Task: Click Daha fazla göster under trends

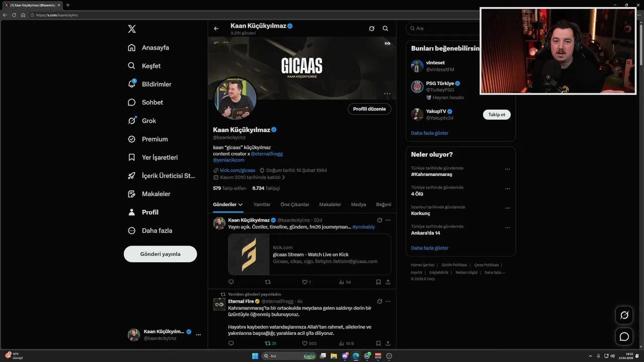Action: 430,248
